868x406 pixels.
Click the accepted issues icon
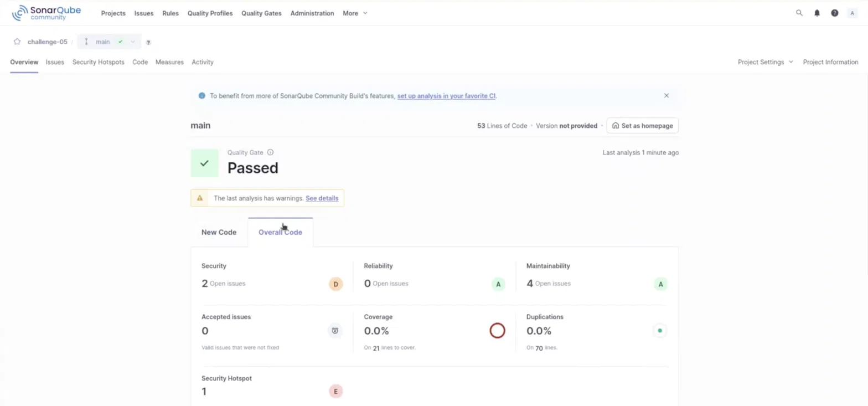335,331
